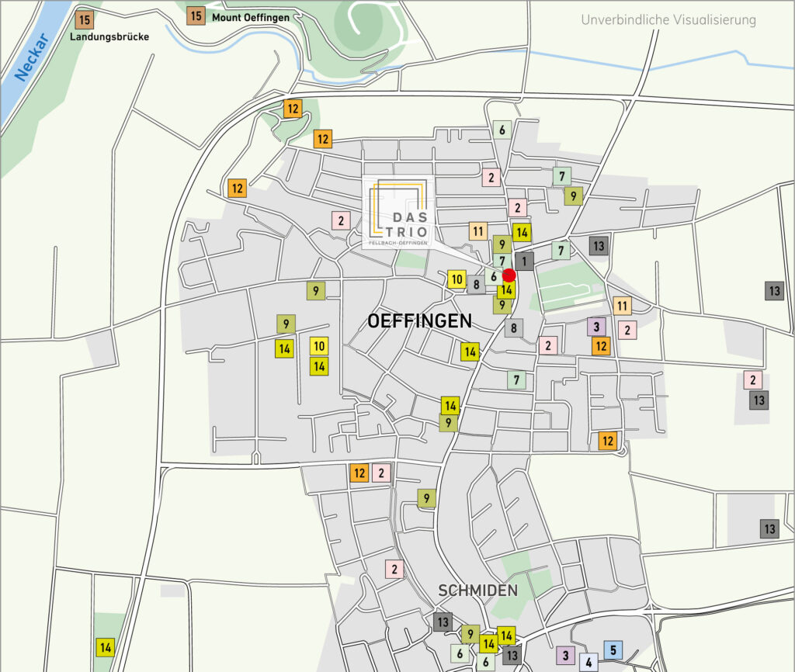Select marker 15 beside Mount Oeffingen label

(x=196, y=16)
